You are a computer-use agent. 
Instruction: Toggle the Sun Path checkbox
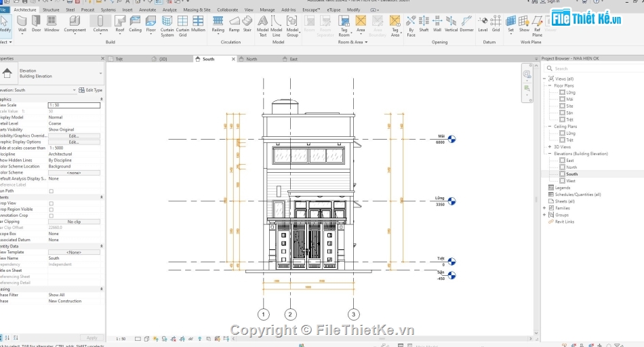coord(52,191)
